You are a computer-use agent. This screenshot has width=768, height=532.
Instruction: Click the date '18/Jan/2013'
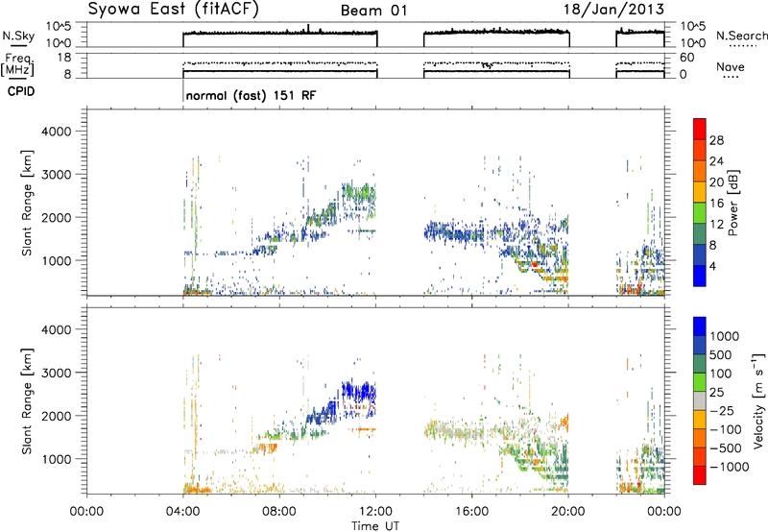click(x=613, y=10)
